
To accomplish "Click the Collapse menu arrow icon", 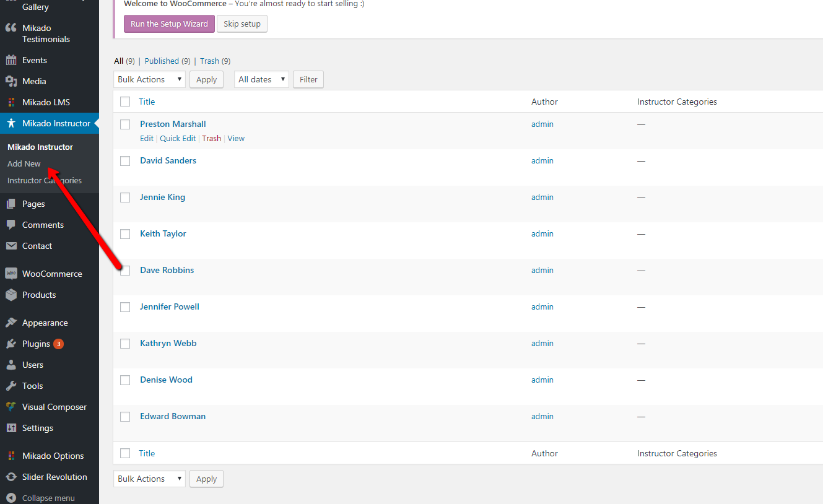I will (x=11, y=498).
